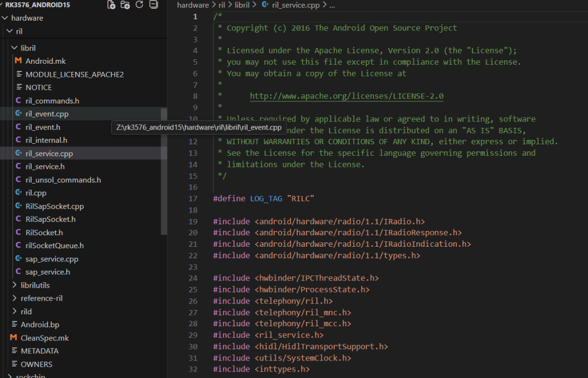
Task: Click the file icon beside OWNERS
Action: pyautogui.click(x=14, y=364)
